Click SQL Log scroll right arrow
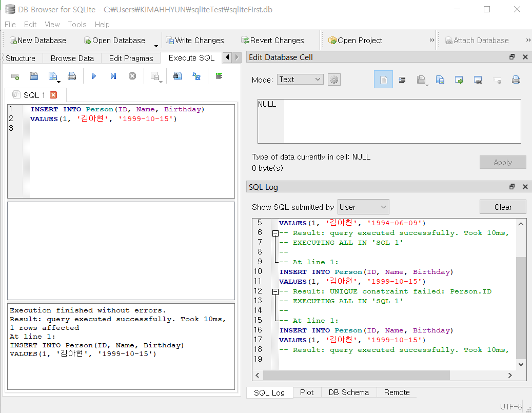This screenshot has width=532, height=413. pos(510,376)
